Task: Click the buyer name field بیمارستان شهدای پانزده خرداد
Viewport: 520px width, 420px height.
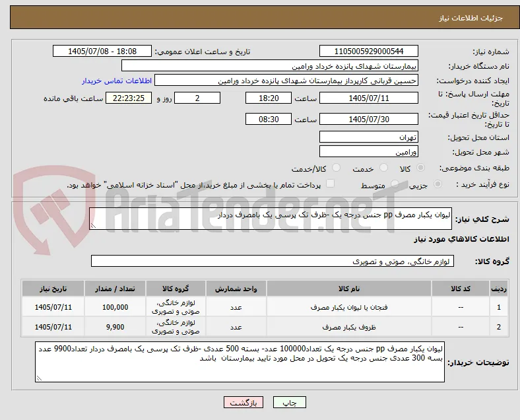Action: (270, 65)
